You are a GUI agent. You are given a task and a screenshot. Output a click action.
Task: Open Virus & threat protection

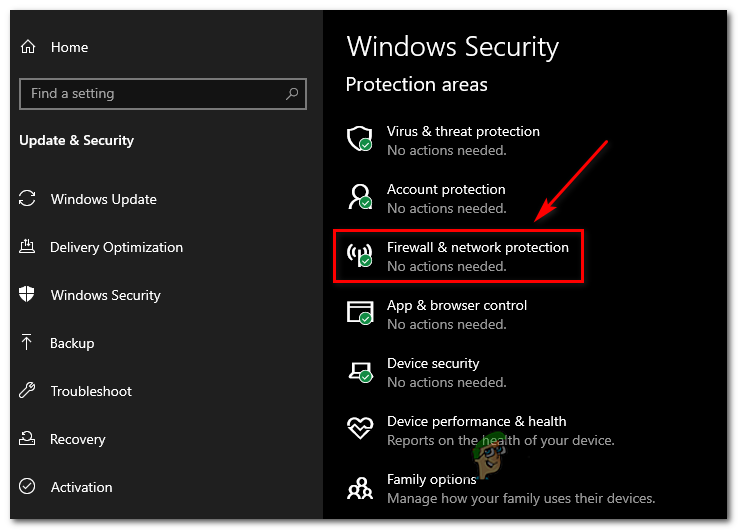[x=463, y=131]
